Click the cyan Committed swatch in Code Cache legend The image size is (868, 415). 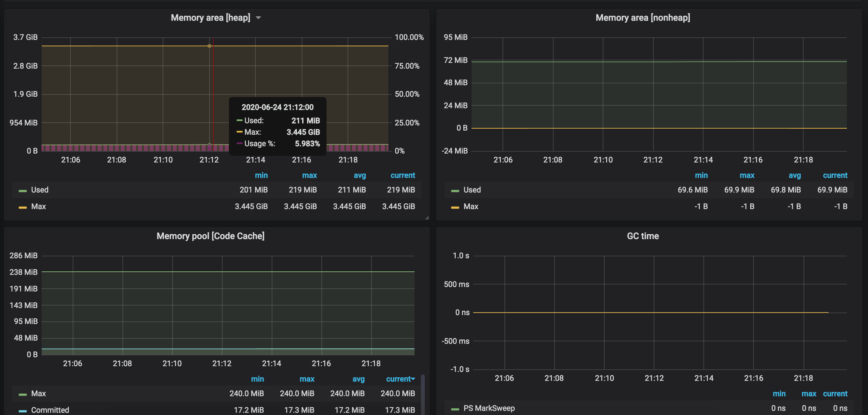[x=23, y=411]
